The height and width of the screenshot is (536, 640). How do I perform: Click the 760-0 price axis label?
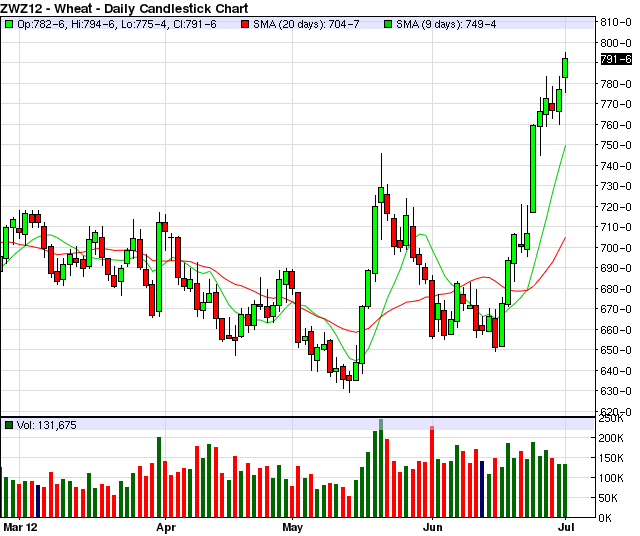tap(616, 125)
